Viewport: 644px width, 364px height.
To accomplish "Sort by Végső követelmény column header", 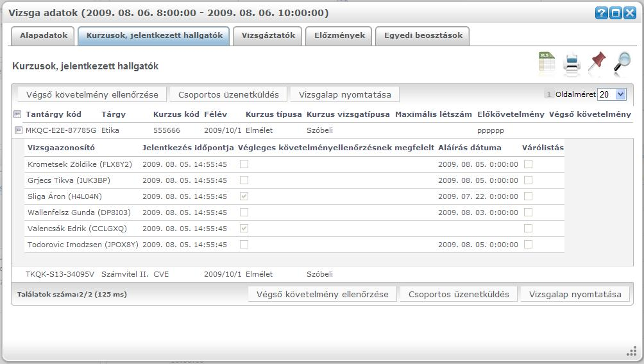I will click(x=589, y=114).
